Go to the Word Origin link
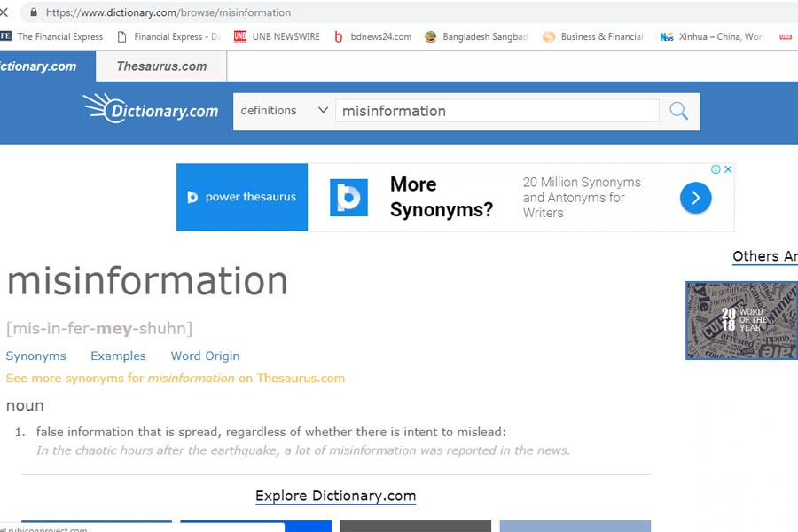Viewport: 798px width, 532px height. coord(205,356)
